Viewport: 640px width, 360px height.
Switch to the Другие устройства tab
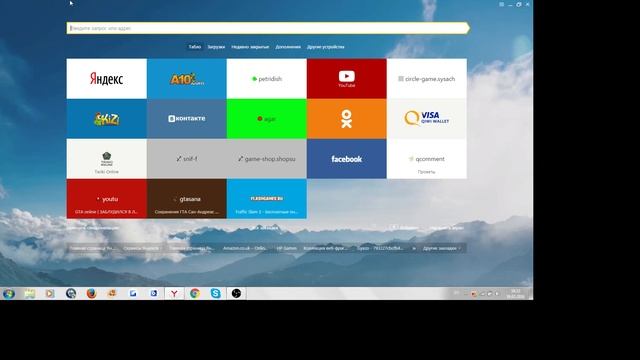[x=325, y=47]
